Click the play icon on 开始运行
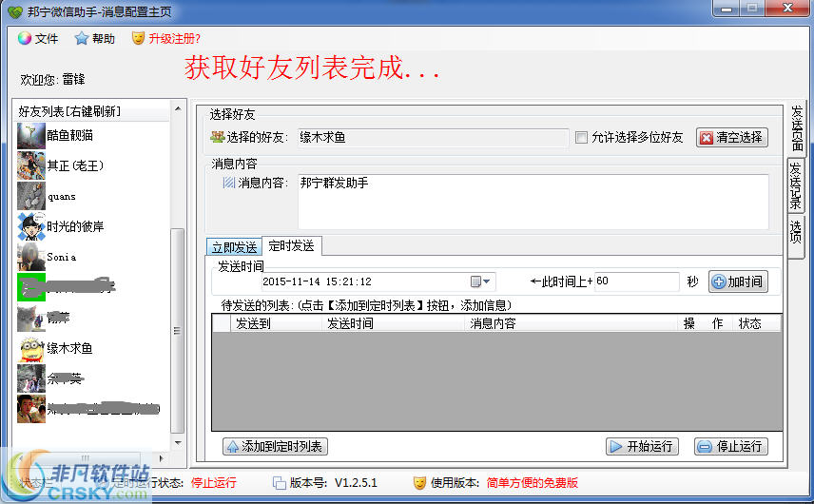Image resolution: width=814 pixels, height=504 pixels. point(615,446)
